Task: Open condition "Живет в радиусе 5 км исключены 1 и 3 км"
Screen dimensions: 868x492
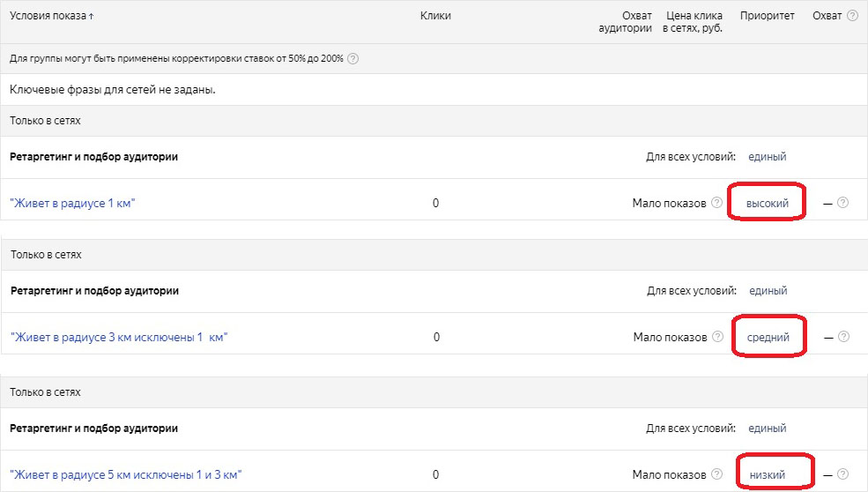Action: [x=125, y=474]
